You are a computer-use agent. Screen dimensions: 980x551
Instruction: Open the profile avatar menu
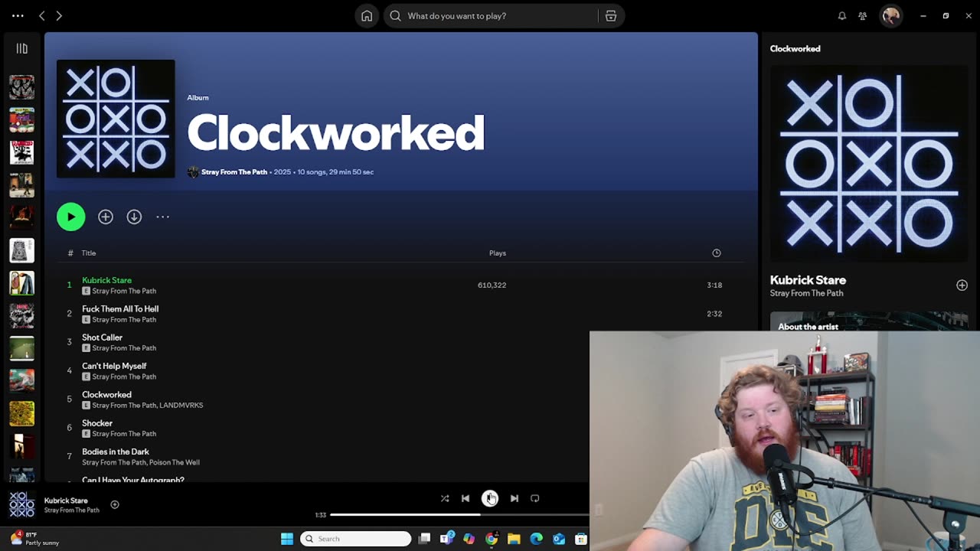click(x=890, y=16)
